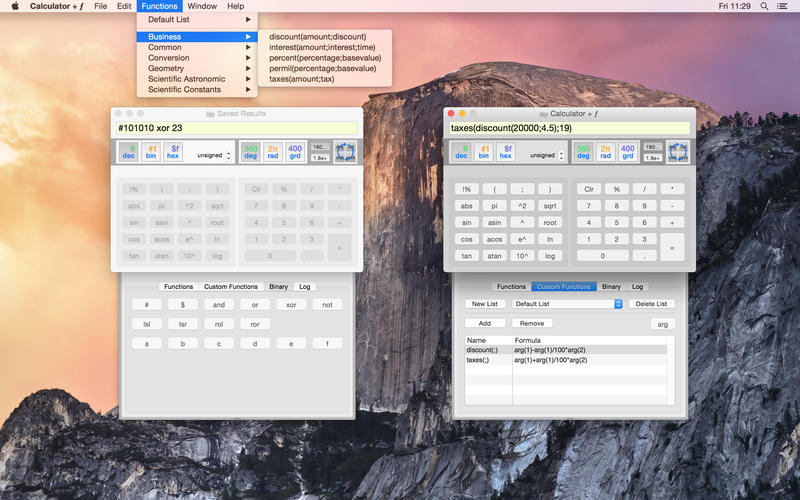Screen dimensions: 800x500
Task: Switch to 400 grd mode in Calculator + f window
Action: [x=628, y=152]
